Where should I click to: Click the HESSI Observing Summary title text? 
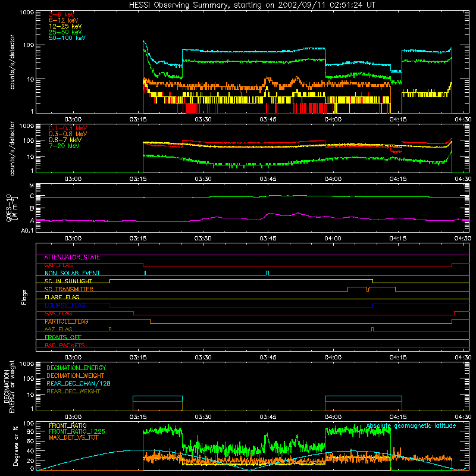[252, 5]
